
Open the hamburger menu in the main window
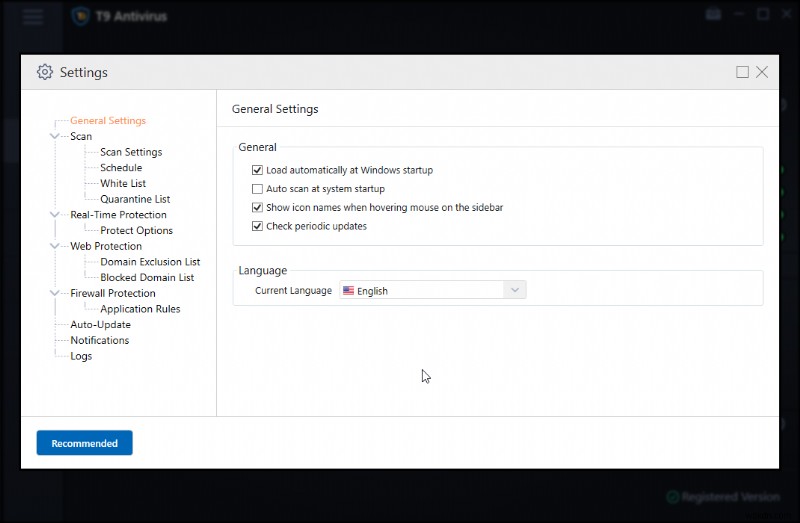33,16
